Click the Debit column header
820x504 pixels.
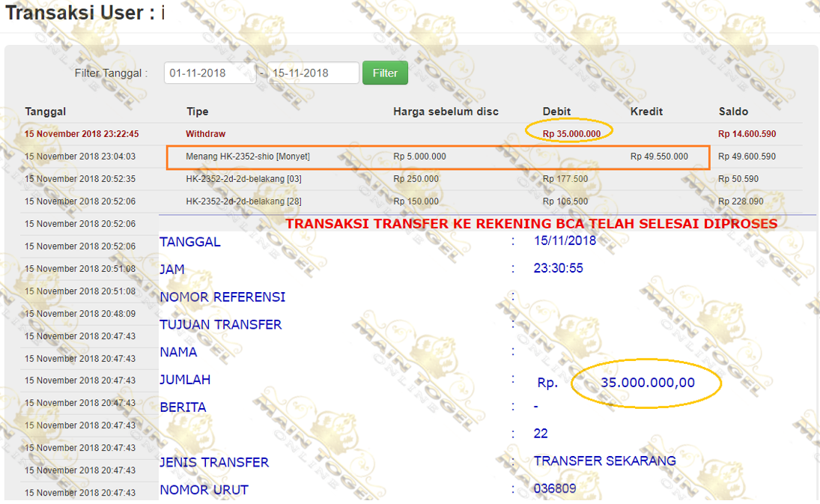[x=556, y=112]
